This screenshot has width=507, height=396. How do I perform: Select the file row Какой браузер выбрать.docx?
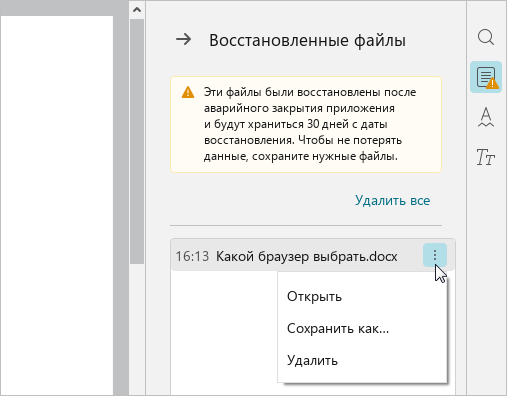[313, 256]
